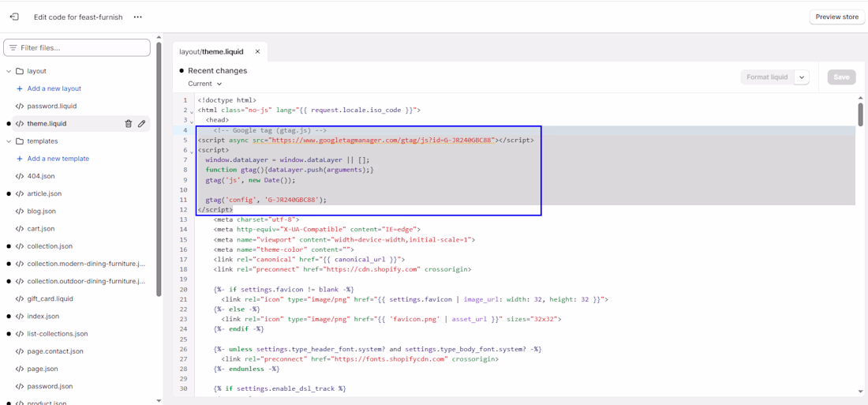The height and width of the screenshot is (405, 868).
Task: Click the layout folder icon
Action: pos(20,71)
